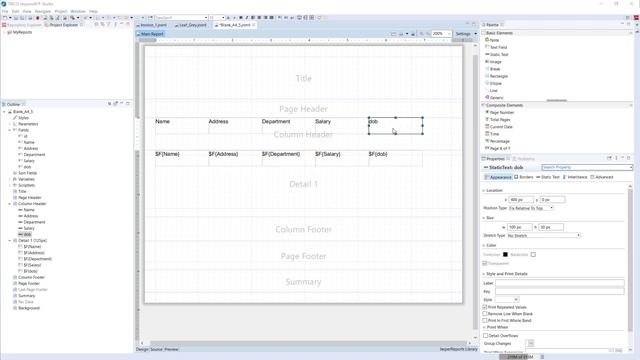The width and height of the screenshot is (640, 360).
Task: Switch to the Leaf_Grey.jrxml editor tab
Action: coord(191,25)
